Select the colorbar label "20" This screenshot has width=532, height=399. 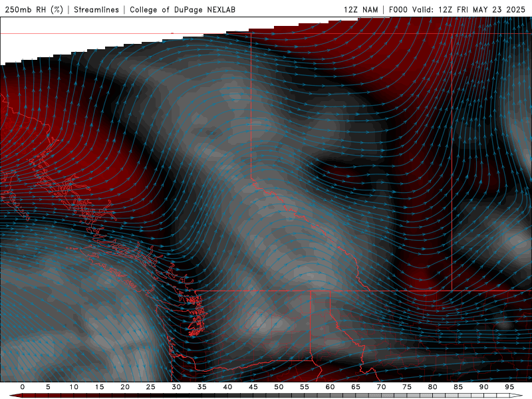[125, 387]
